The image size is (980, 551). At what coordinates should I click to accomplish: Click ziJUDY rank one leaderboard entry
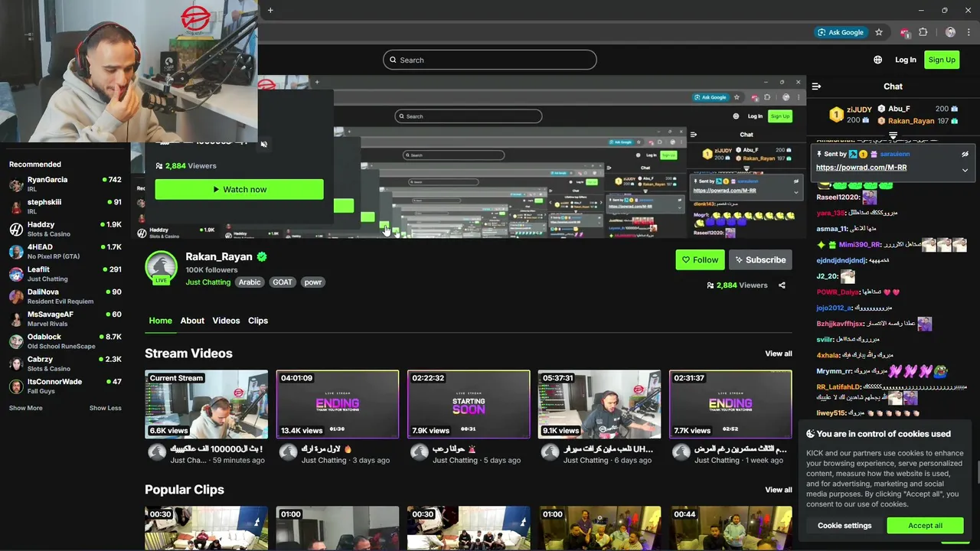pyautogui.click(x=851, y=115)
